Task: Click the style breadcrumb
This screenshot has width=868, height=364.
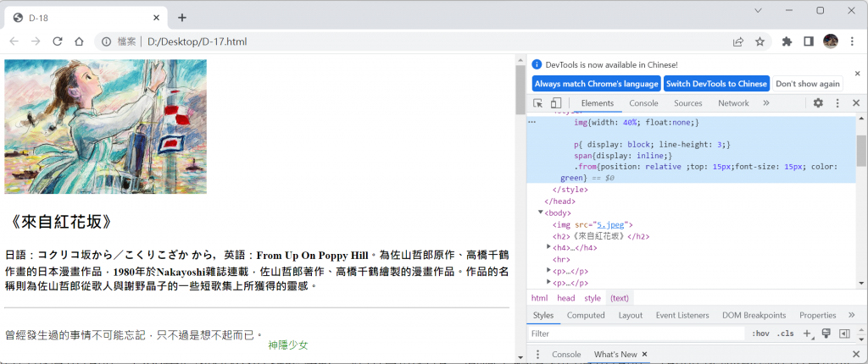Action: click(x=593, y=298)
